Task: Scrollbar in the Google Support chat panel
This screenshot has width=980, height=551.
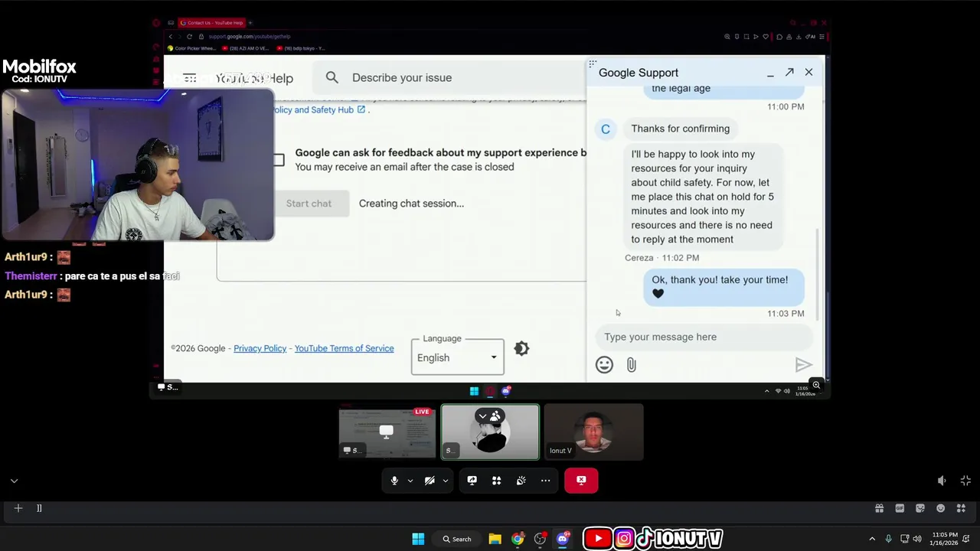Action: tap(818, 275)
